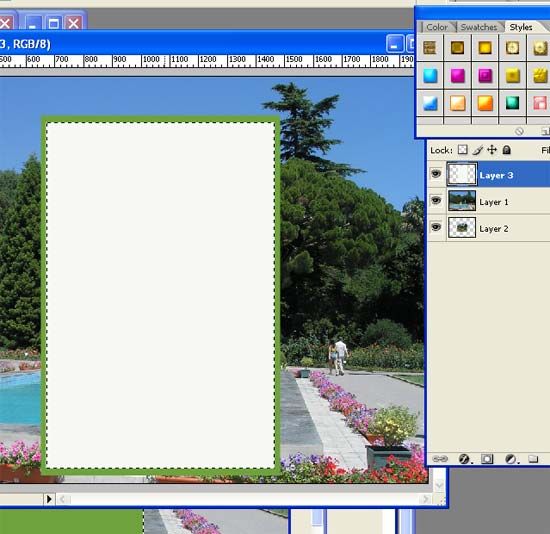Click inside the white selected rectangle
Image resolution: width=550 pixels, height=534 pixels.
tap(160, 295)
